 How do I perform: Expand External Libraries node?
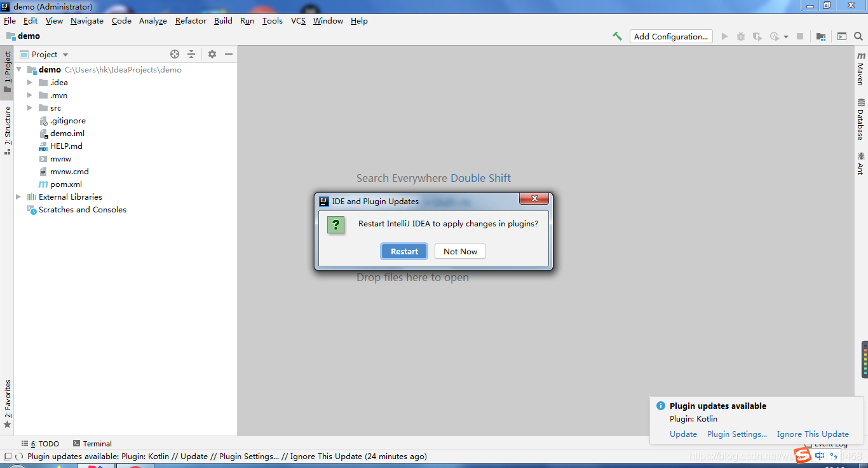[x=18, y=196]
